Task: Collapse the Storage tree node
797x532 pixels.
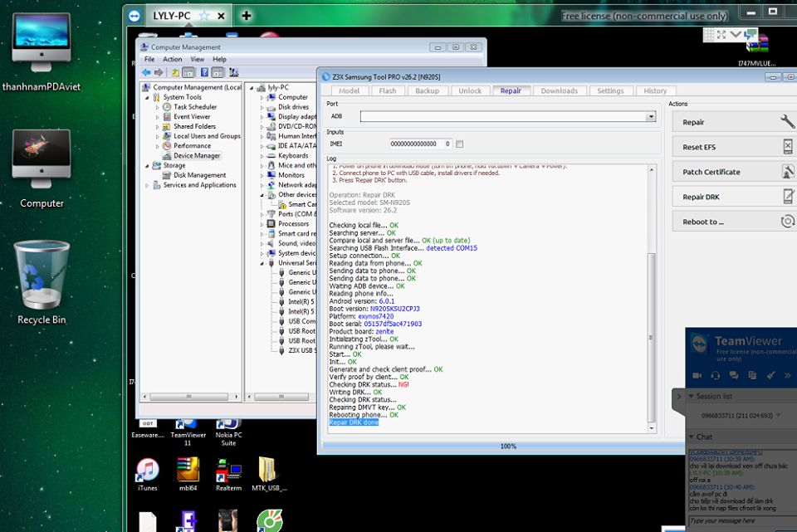Action: coord(148,166)
